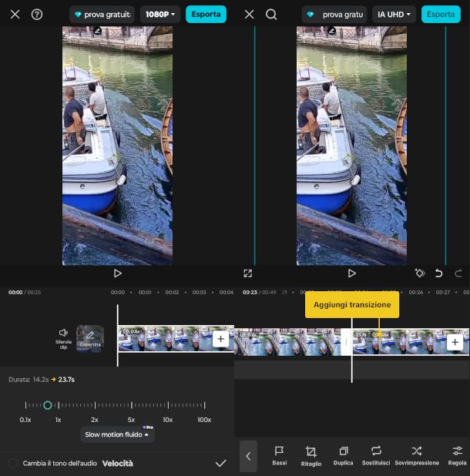Select the speed slider handle

[47, 405]
